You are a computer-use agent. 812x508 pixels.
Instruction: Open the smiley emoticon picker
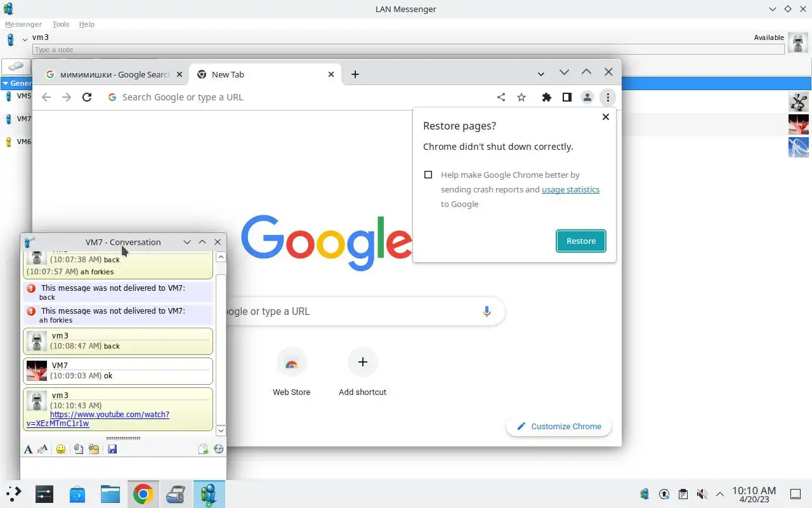[61, 450]
